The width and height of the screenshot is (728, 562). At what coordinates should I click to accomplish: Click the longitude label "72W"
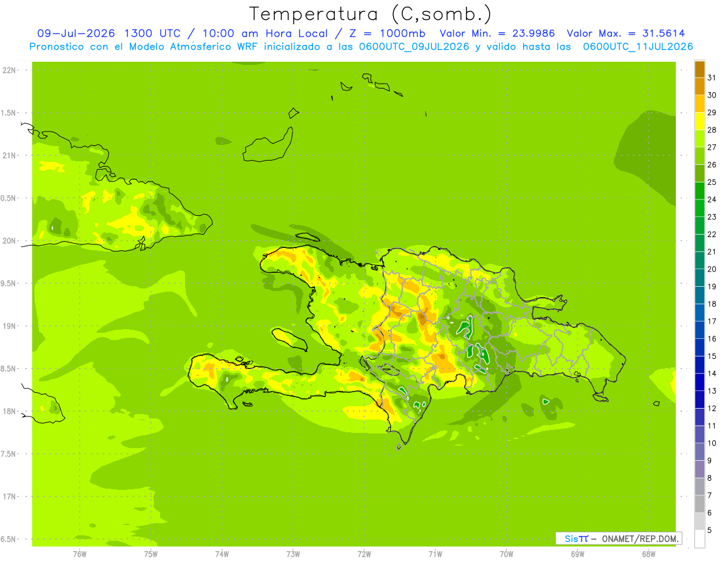[364, 554]
